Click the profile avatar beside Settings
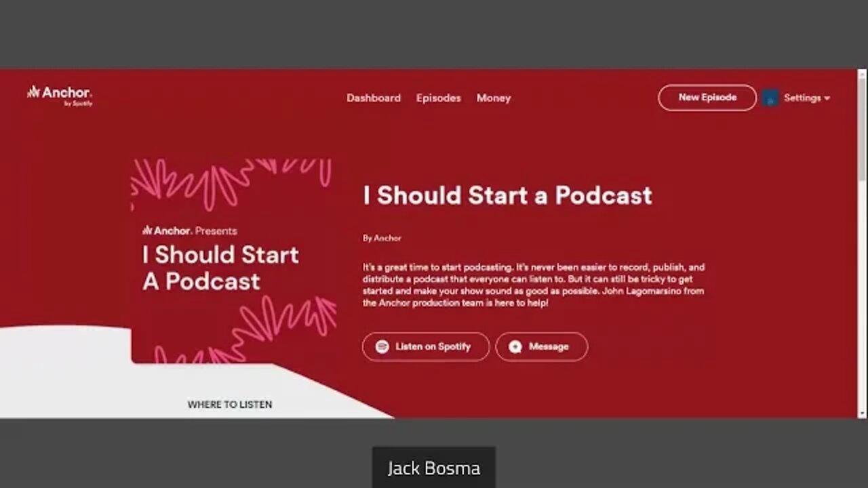This screenshot has width=868, height=488. [770, 98]
